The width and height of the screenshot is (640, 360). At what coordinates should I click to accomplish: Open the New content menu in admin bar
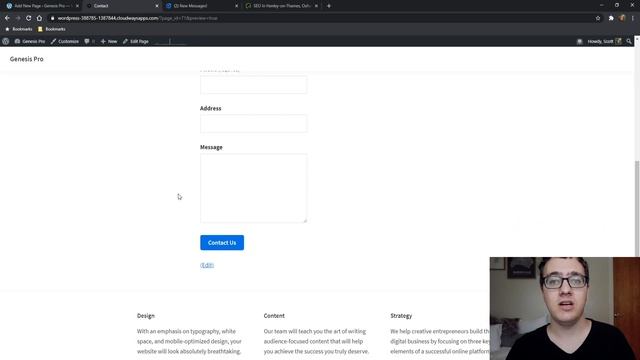[x=109, y=41]
